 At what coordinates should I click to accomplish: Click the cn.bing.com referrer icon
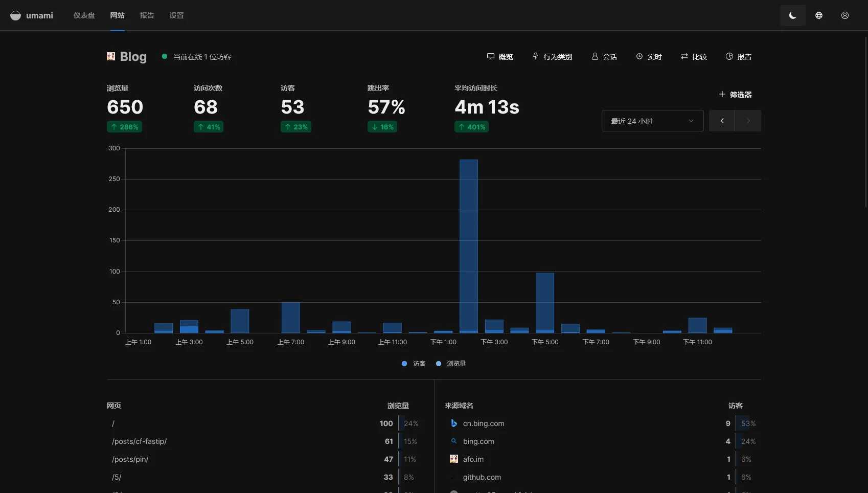pos(453,423)
